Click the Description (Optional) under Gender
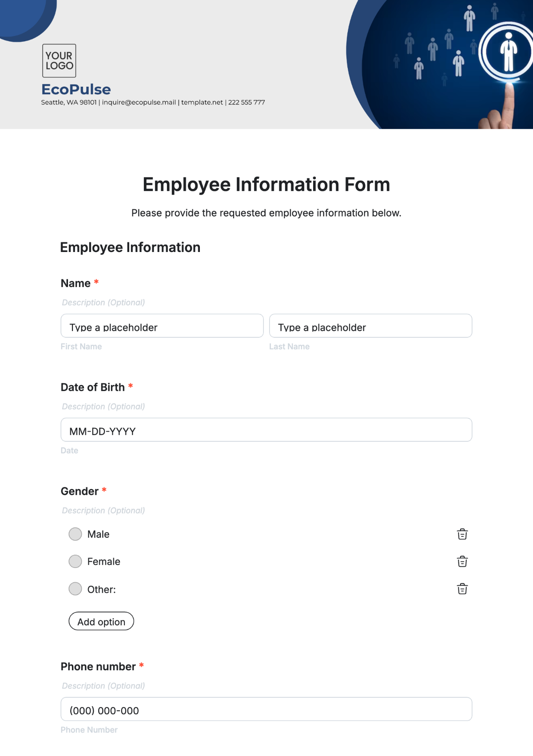Image resolution: width=533 pixels, height=756 pixels. (x=103, y=510)
